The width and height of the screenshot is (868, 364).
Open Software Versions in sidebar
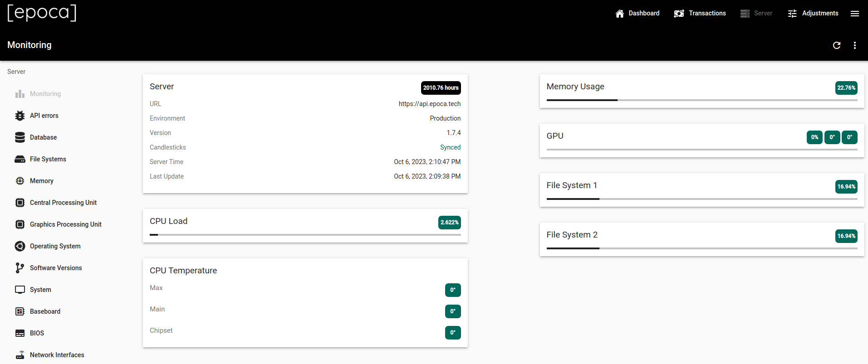pos(56,268)
